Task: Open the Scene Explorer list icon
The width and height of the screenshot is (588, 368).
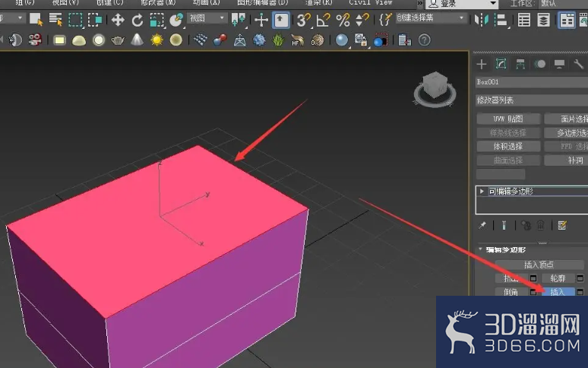Action: click(524, 20)
